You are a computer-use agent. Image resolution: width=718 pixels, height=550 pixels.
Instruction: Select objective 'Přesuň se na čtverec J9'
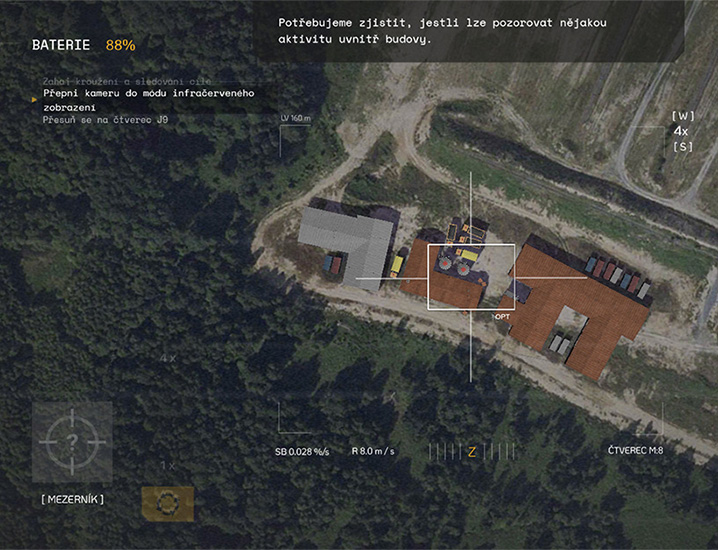point(105,120)
